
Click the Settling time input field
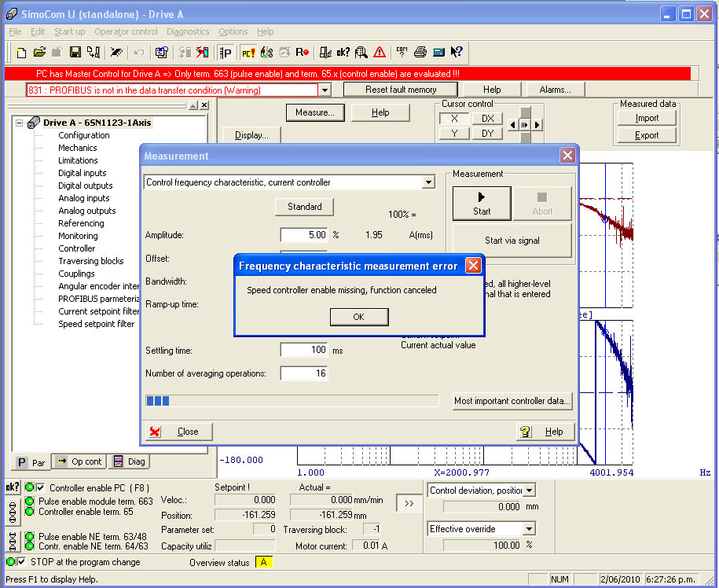pyautogui.click(x=304, y=351)
